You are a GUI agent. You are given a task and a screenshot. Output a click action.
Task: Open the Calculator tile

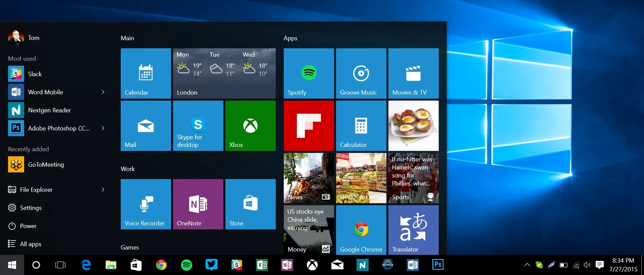pyautogui.click(x=361, y=126)
